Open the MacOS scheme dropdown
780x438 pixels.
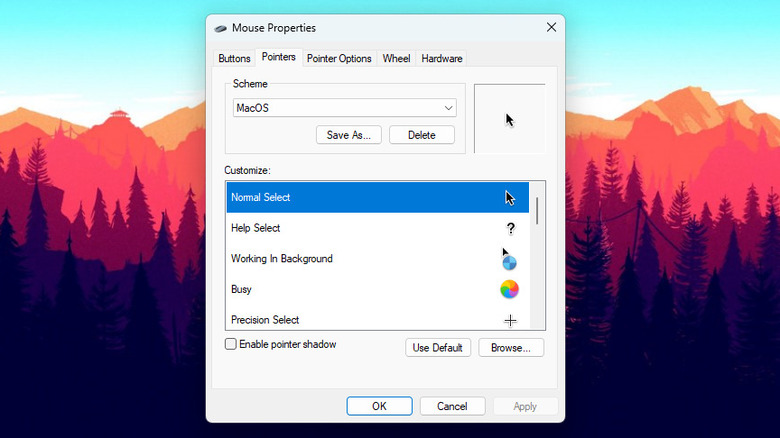click(344, 108)
